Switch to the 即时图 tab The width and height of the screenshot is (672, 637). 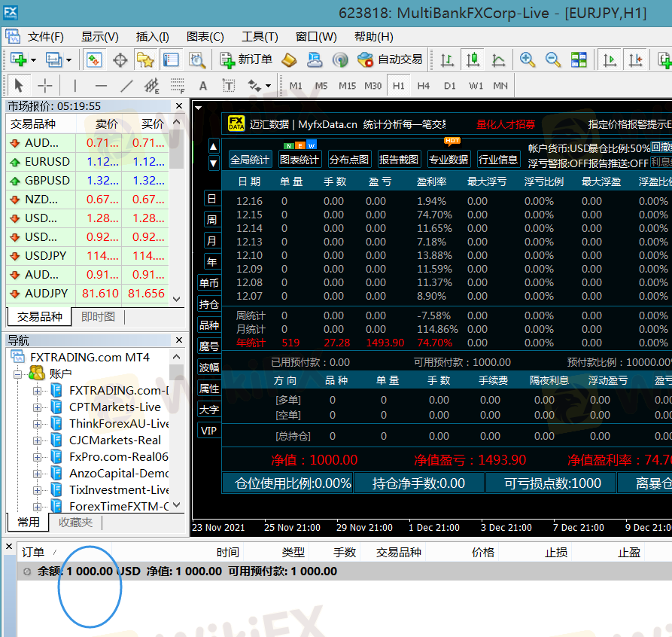tap(98, 317)
